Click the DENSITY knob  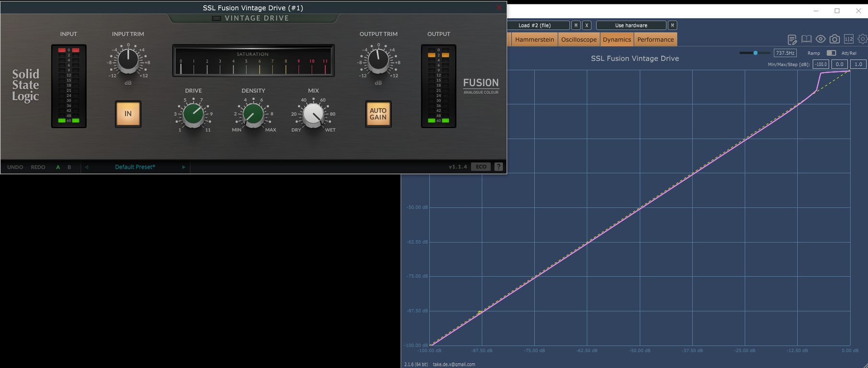point(253,115)
